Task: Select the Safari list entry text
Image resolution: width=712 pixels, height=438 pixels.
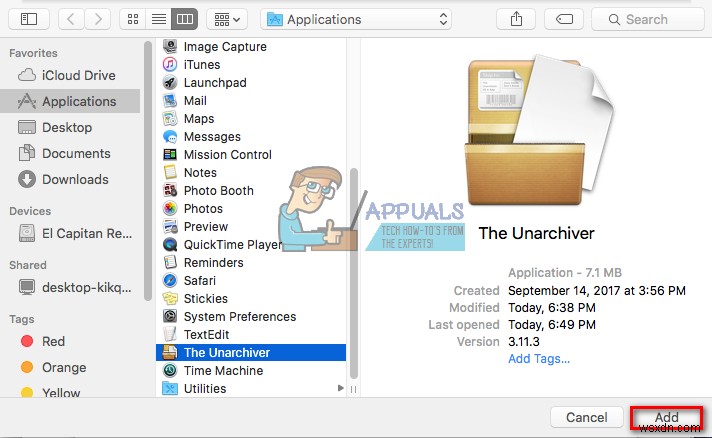Action: coord(199,281)
